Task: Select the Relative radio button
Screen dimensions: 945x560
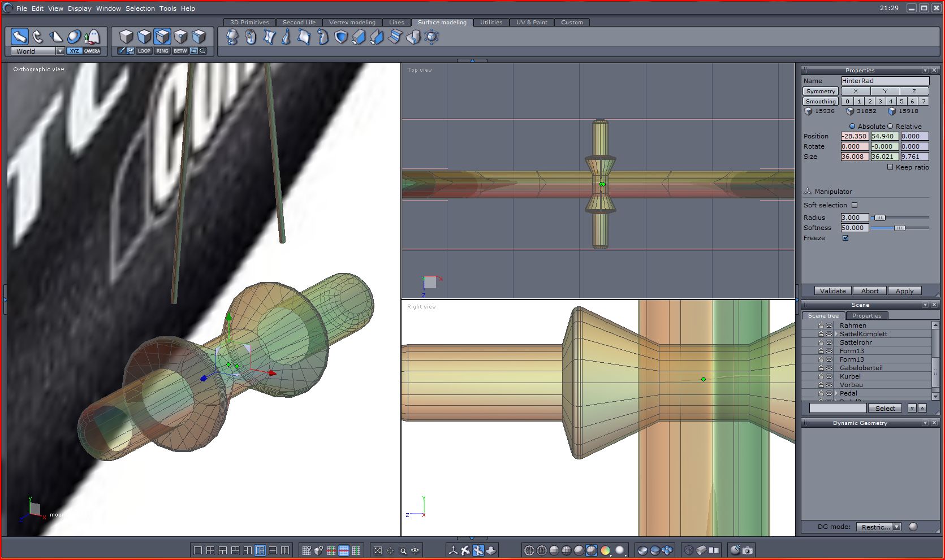Action: pyautogui.click(x=890, y=127)
